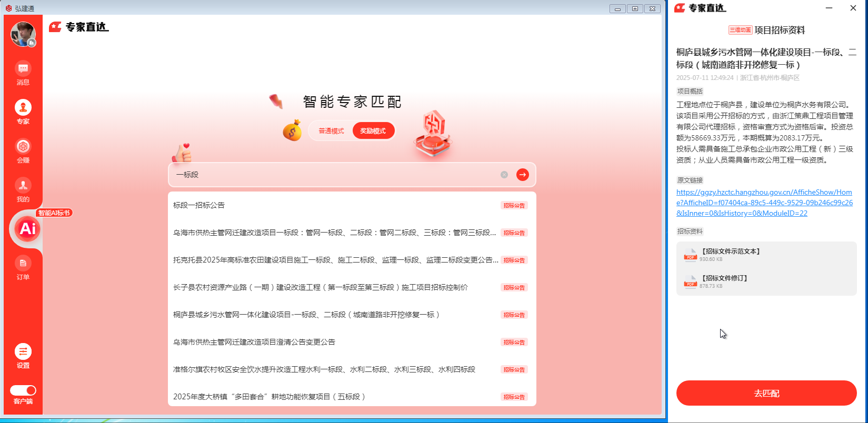This screenshot has width=868, height=423.
Task: Click 招标公告 tag on 标段一招标公告 row
Action: click(x=514, y=206)
